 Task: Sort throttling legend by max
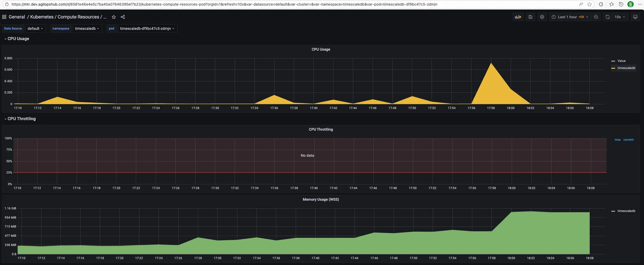[618, 140]
